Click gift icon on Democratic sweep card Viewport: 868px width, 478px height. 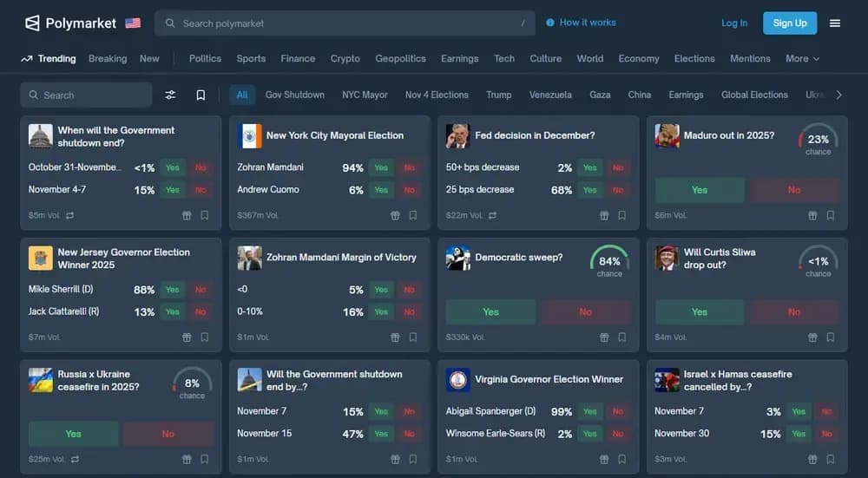tap(604, 337)
